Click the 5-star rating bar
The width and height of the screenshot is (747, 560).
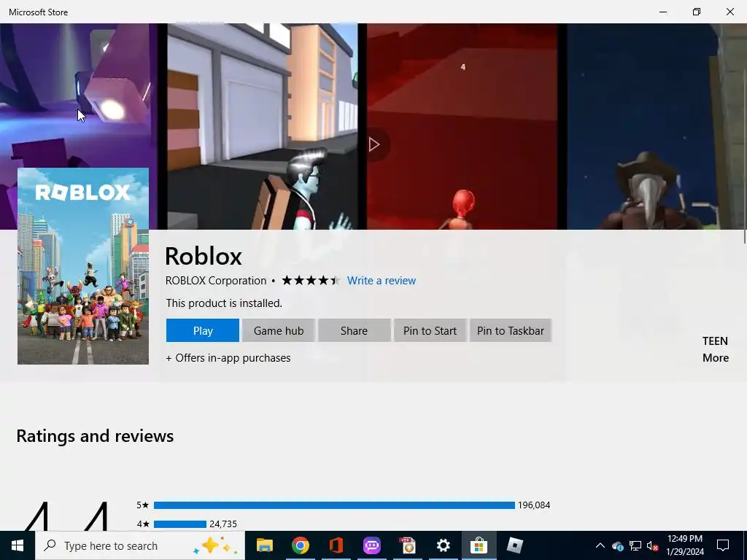(334, 505)
